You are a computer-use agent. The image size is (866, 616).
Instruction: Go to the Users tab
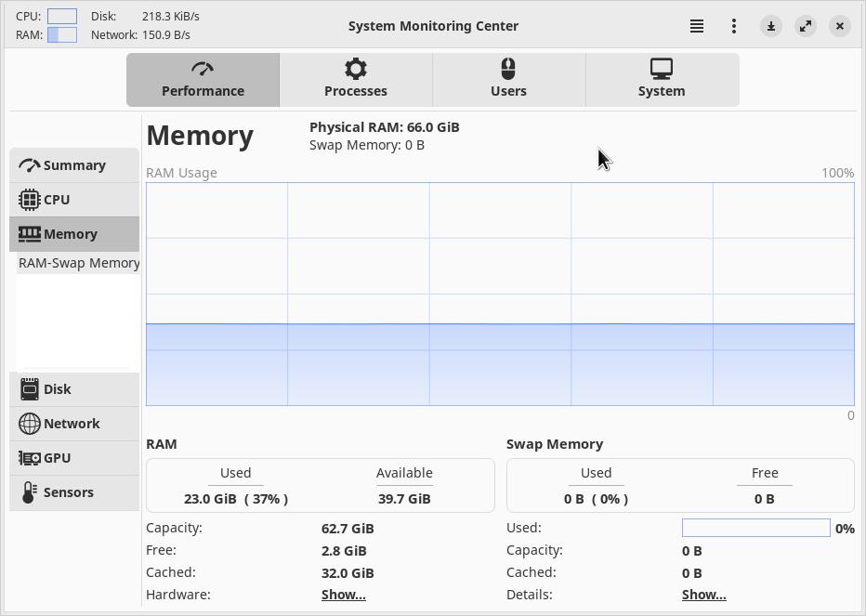point(508,80)
